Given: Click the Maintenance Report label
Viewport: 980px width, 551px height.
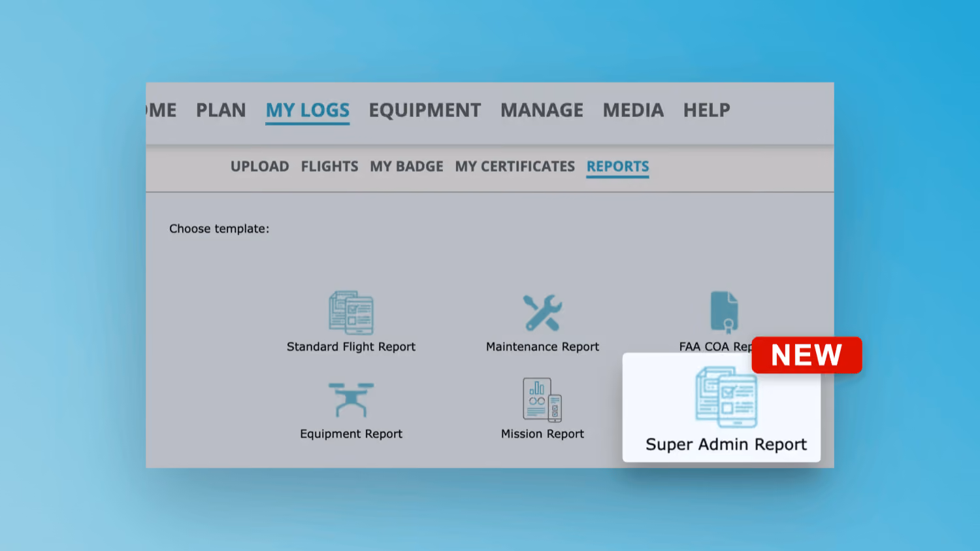Looking at the screenshot, I should (x=542, y=347).
